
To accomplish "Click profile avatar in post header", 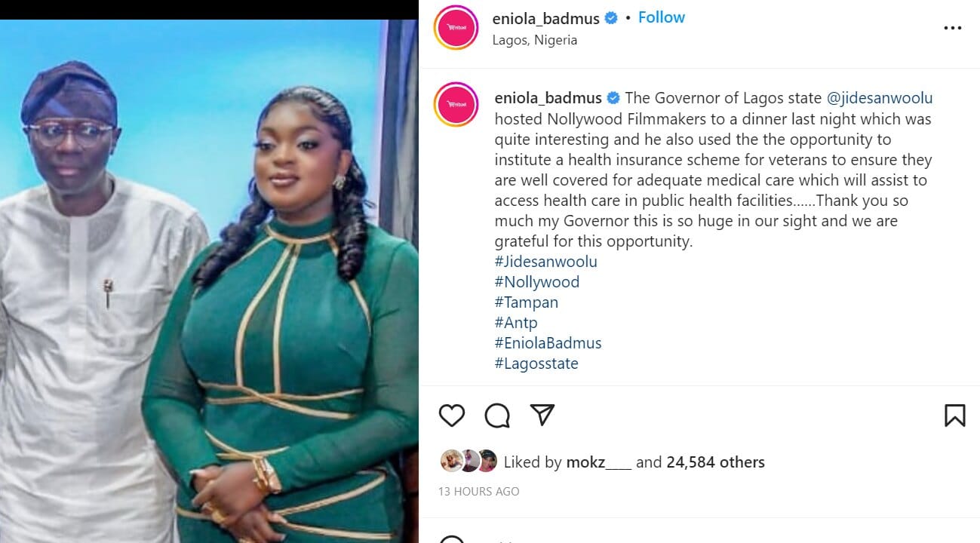I will tap(456, 28).
